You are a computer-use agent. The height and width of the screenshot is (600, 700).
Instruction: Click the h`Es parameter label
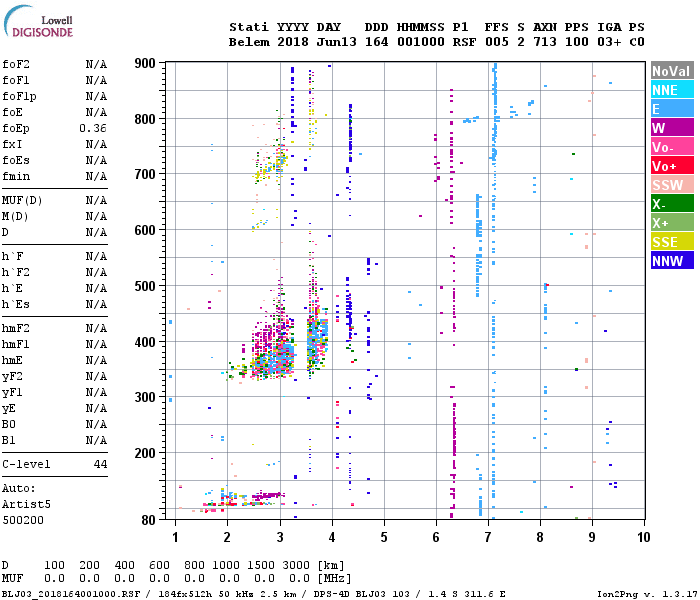pyautogui.click(x=16, y=304)
